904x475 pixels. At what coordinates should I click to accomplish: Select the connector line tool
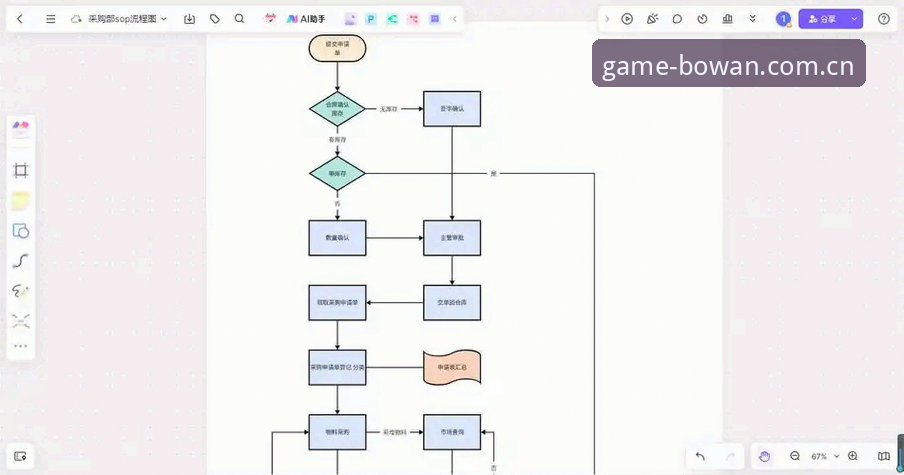(21, 261)
